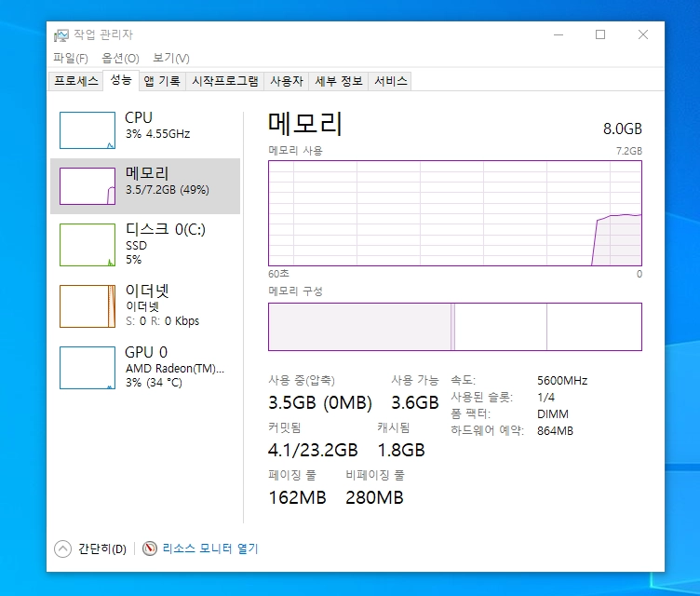The image size is (700, 596).
Task: Click the Resource Monitor icon
Action: pyautogui.click(x=150, y=549)
